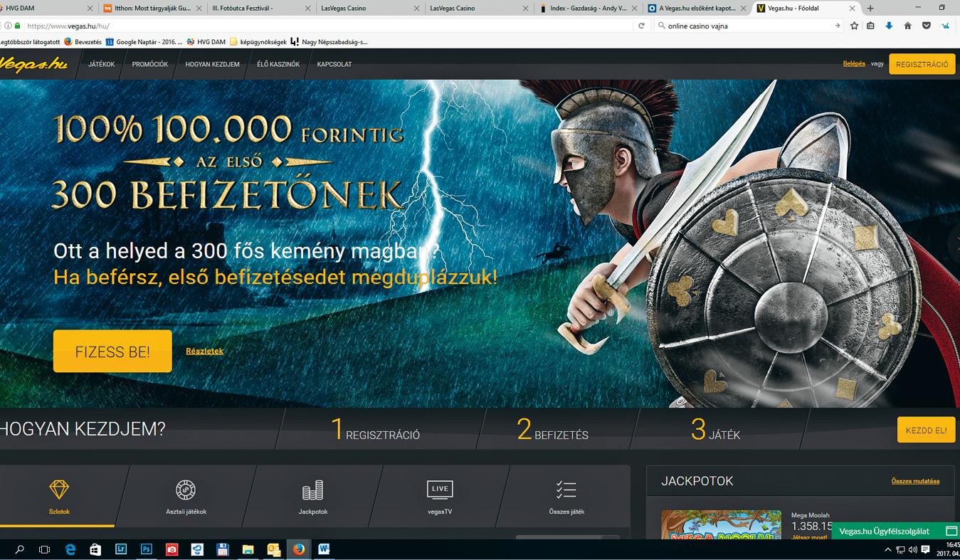Viewport: 960px width, 560px height.
Task: Open Outlook from the taskbar
Action: (x=273, y=549)
